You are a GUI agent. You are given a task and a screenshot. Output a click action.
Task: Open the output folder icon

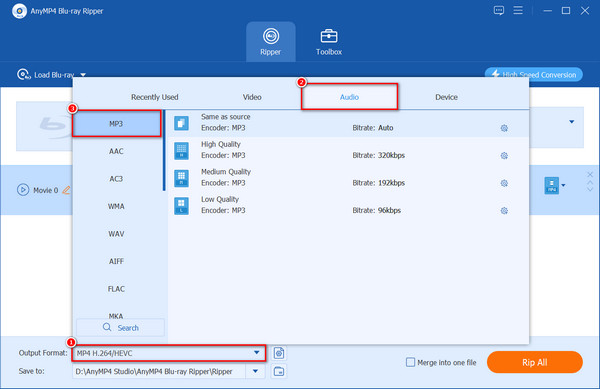(279, 371)
